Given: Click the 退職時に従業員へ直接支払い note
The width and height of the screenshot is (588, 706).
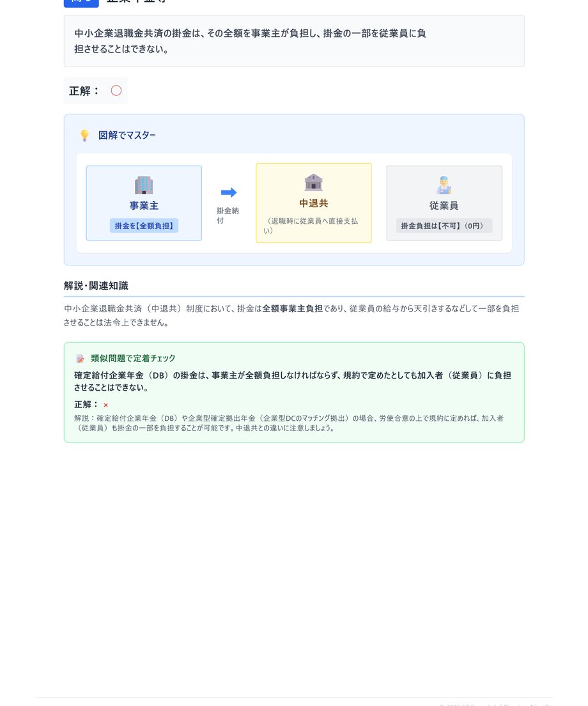Looking at the screenshot, I should pos(311,226).
